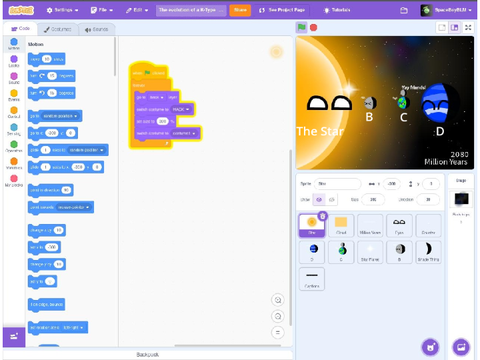Click the green flag to run project

pos(302,27)
